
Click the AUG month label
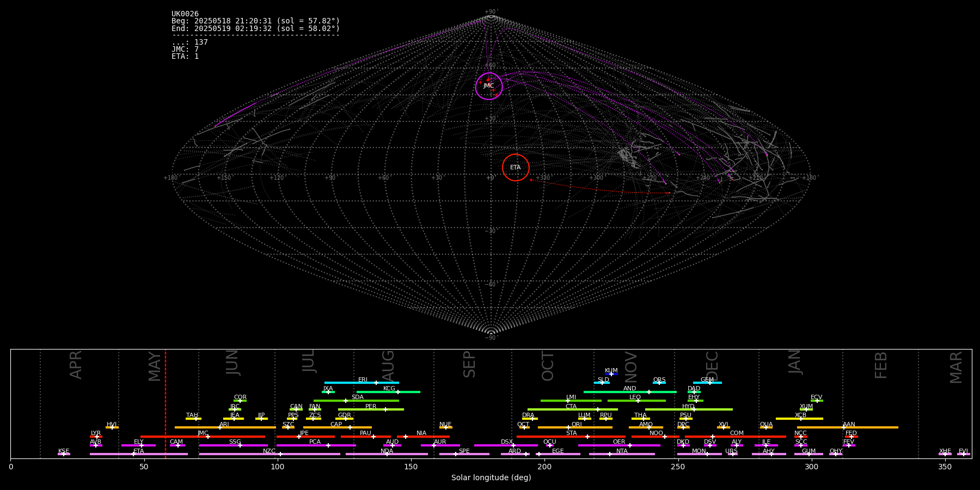point(388,366)
